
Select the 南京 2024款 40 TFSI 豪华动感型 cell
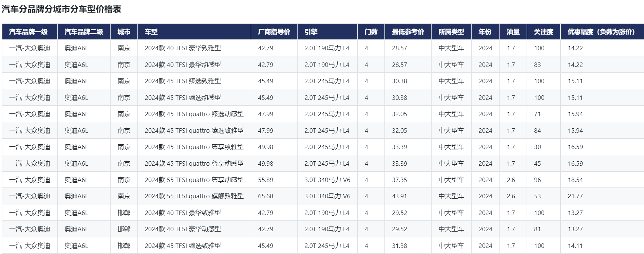(194, 65)
